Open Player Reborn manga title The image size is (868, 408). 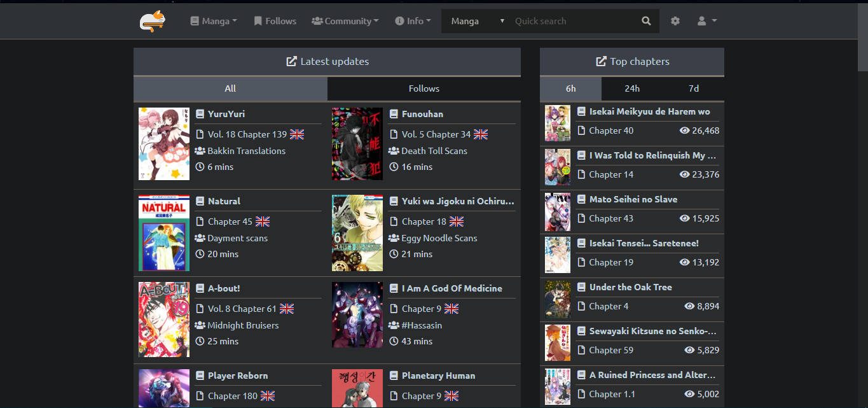(238, 376)
